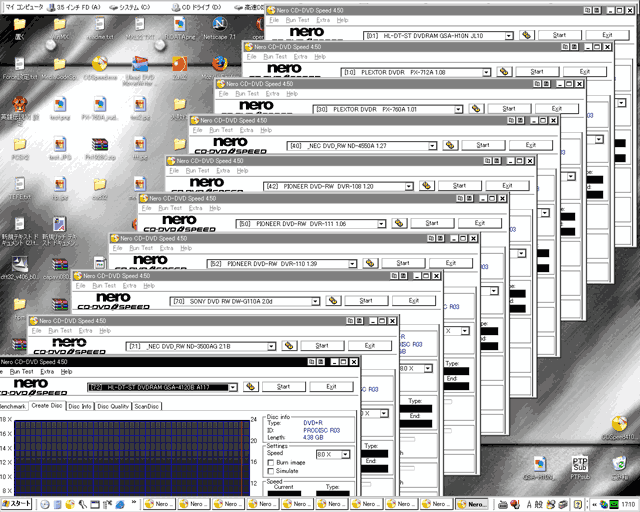The image size is (640, 512).
Task: Open Extra menu in GSA-4120B window
Action: pos(47,372)
